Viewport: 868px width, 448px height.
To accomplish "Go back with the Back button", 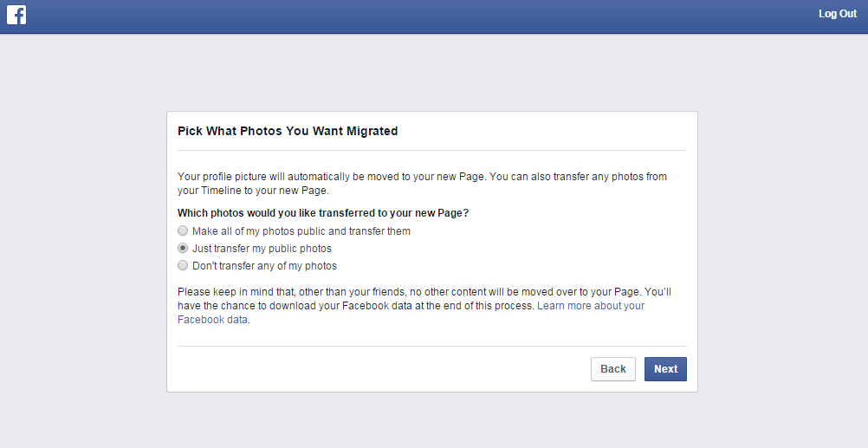I will (612, 369).
